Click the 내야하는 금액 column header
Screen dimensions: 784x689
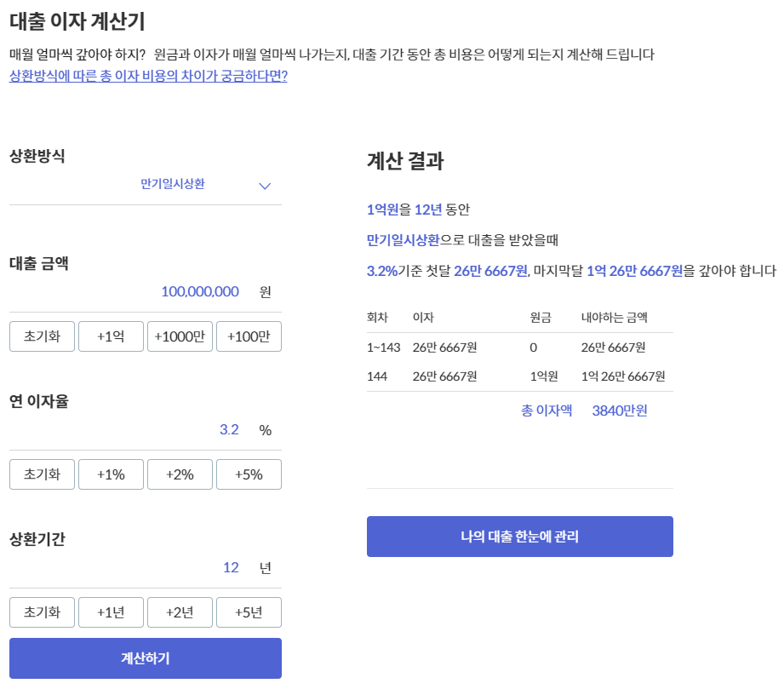(614, 317)
